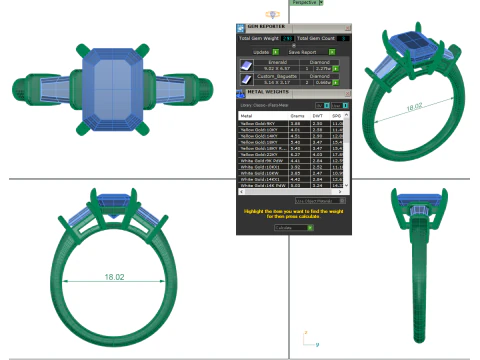Screen dimensions: 480x360
Task: Click the Perspective viewport label
Action: click(x=304, y=2)
